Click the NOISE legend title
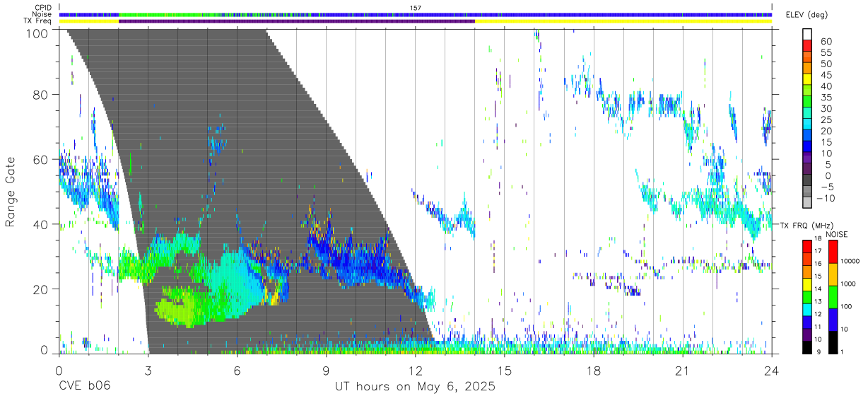 click(838, 234)
